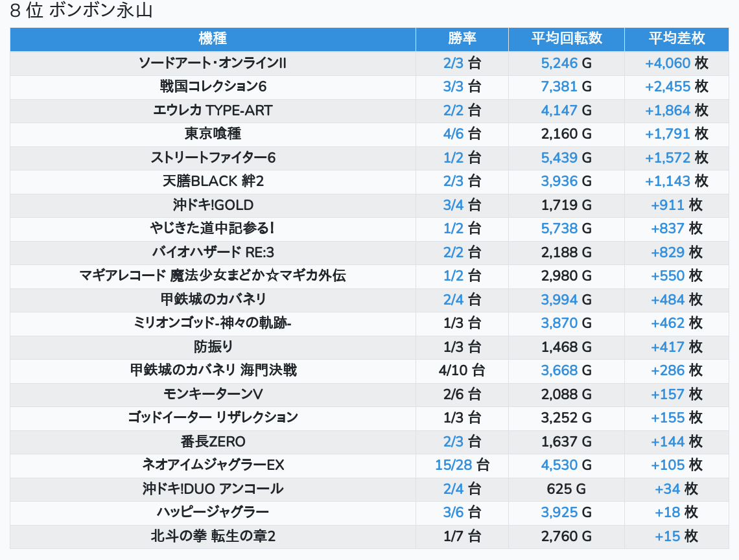Select 北斗の拳 転生の章2 machine name
The height and width of the screenshot is (560, 739).
(213, 537)
